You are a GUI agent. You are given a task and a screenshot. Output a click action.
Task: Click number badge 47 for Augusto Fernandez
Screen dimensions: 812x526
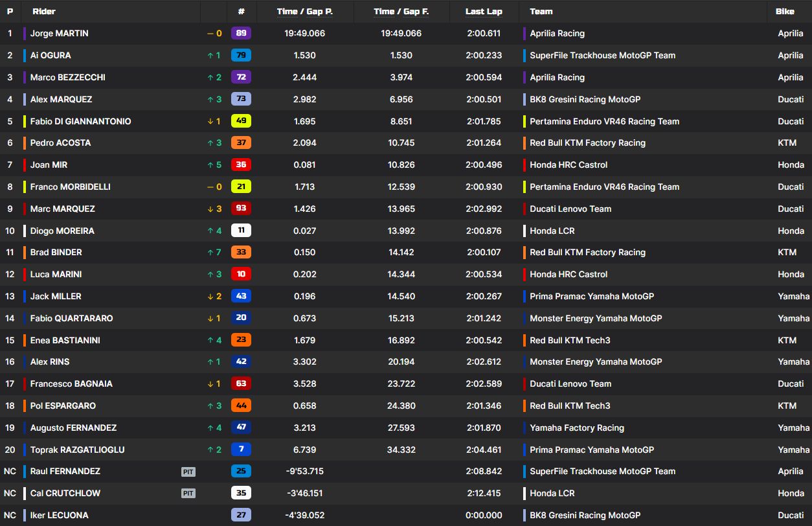pos(241,428)
